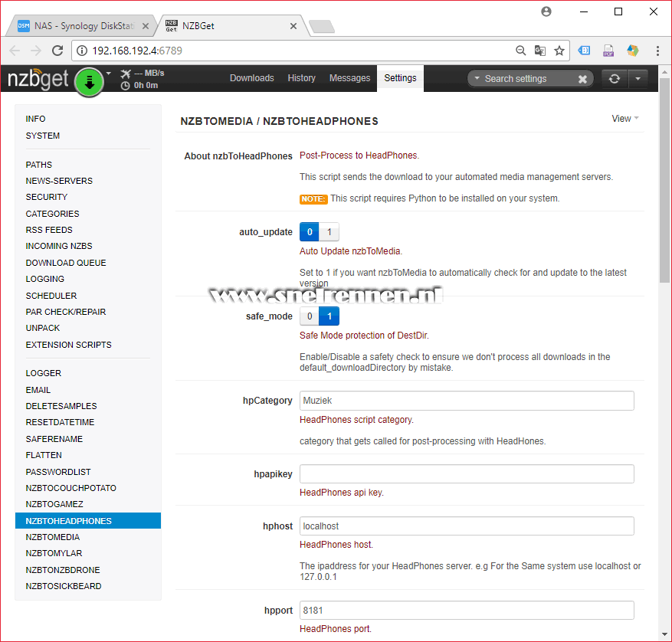Open EXTENSION SCRIPTS section

(x=68, y=345)
